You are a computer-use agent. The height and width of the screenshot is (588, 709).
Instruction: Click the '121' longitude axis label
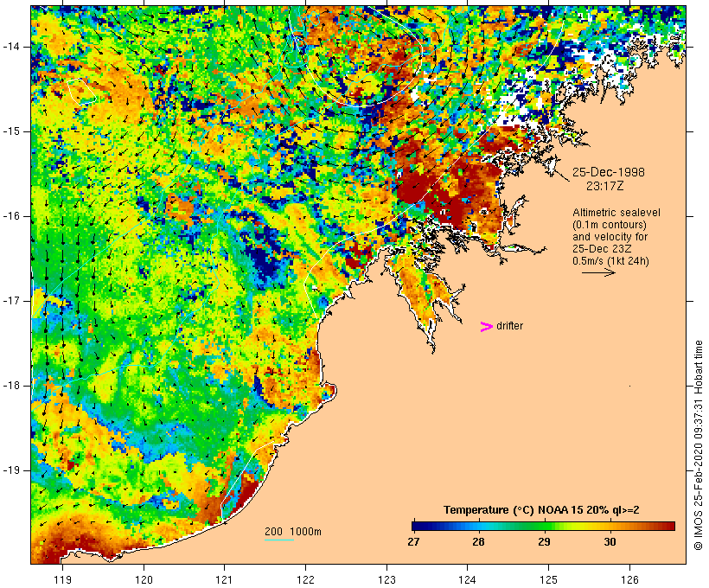coord(224,579)
